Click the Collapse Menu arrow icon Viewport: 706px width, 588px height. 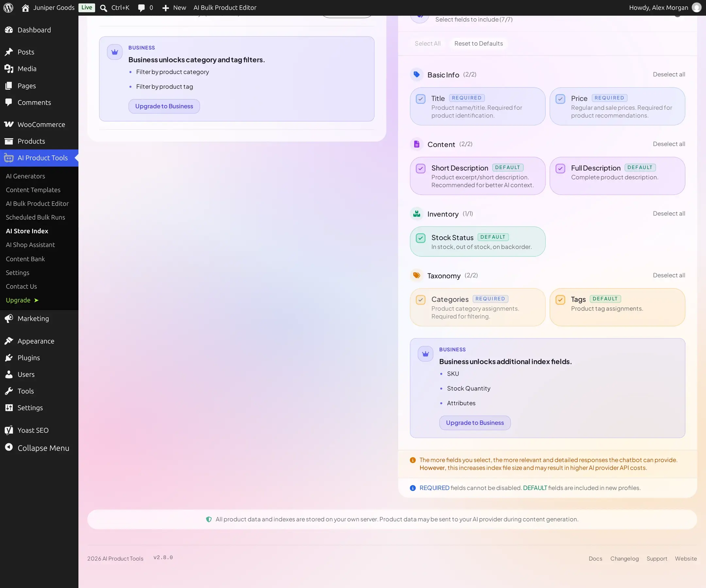tap(9, 447)
